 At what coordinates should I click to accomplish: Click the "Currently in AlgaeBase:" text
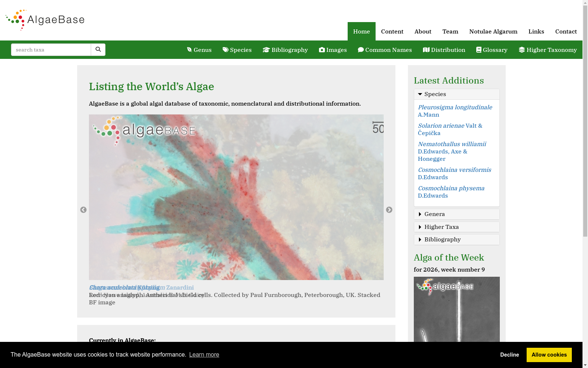tap(122, 340)
